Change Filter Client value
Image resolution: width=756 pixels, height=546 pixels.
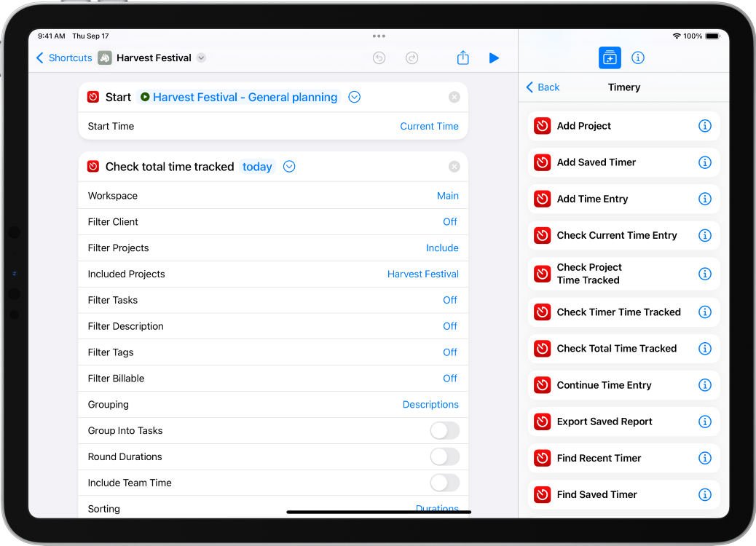point(450,222)
